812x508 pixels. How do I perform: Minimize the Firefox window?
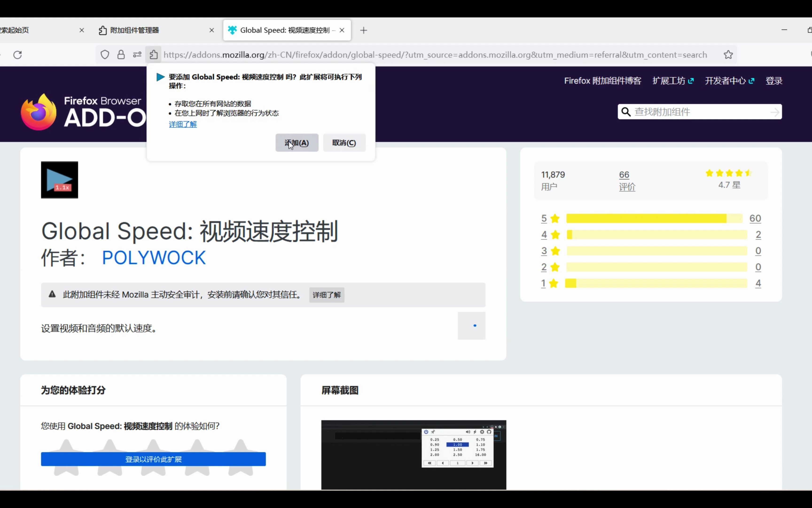pyautogui.click(x=784, y=30)
